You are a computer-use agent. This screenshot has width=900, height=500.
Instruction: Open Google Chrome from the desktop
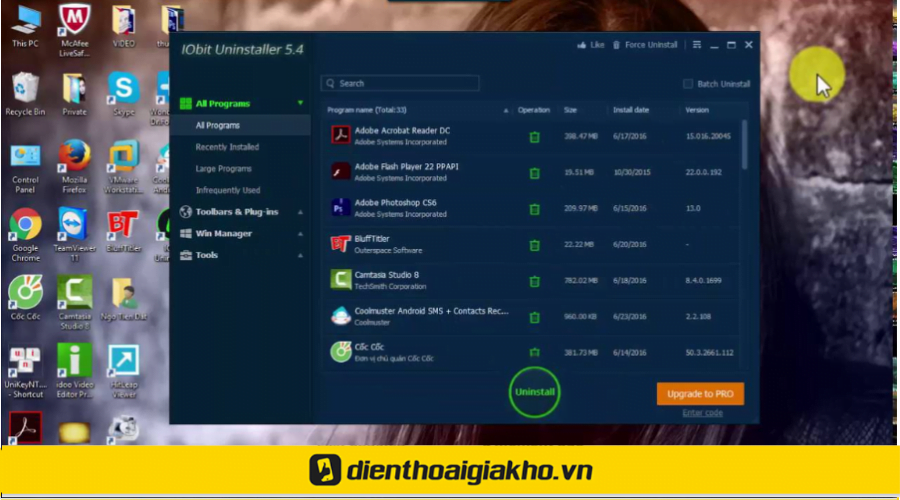[x=25, y=226]
